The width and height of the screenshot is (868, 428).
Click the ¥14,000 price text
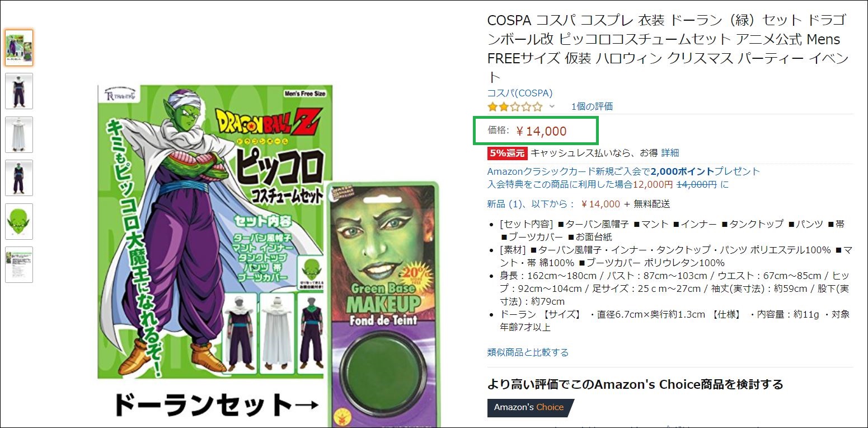point(541,131)
